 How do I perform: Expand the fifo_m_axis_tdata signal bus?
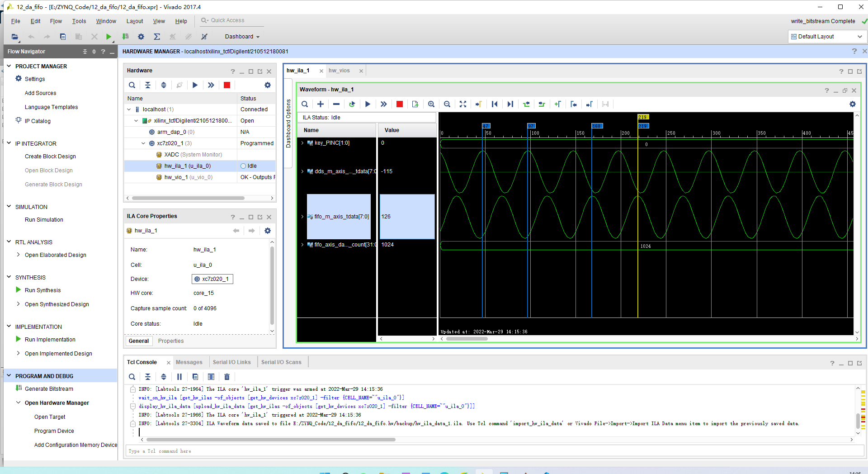click(302, 217)
